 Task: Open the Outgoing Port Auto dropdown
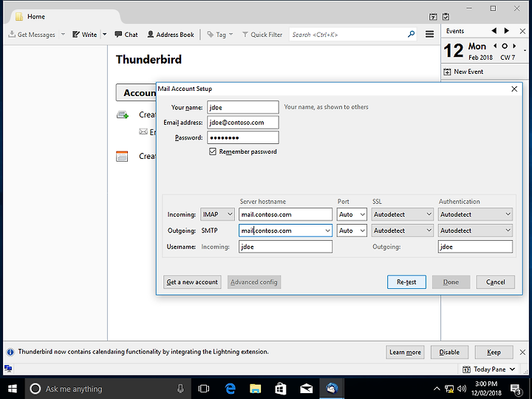click(x=352, y=231)
